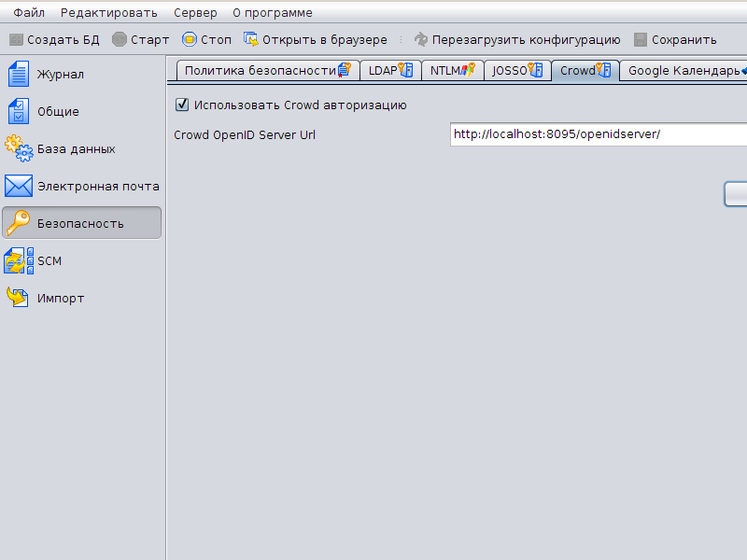747x560 pixels.
Task: Select the База данных gear icon
Action: click(x=19, y=148)
